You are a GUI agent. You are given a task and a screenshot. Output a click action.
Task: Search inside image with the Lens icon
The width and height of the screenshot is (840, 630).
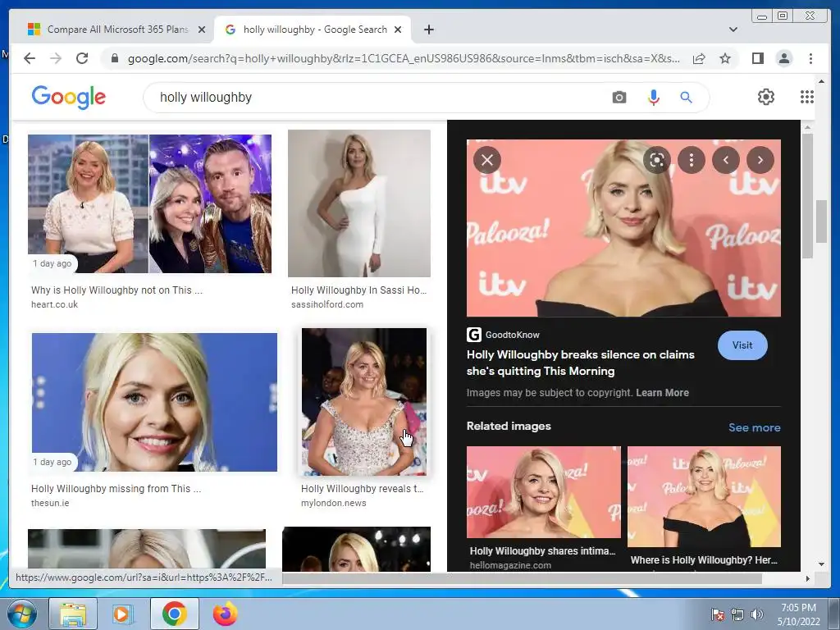pos(657,160)
